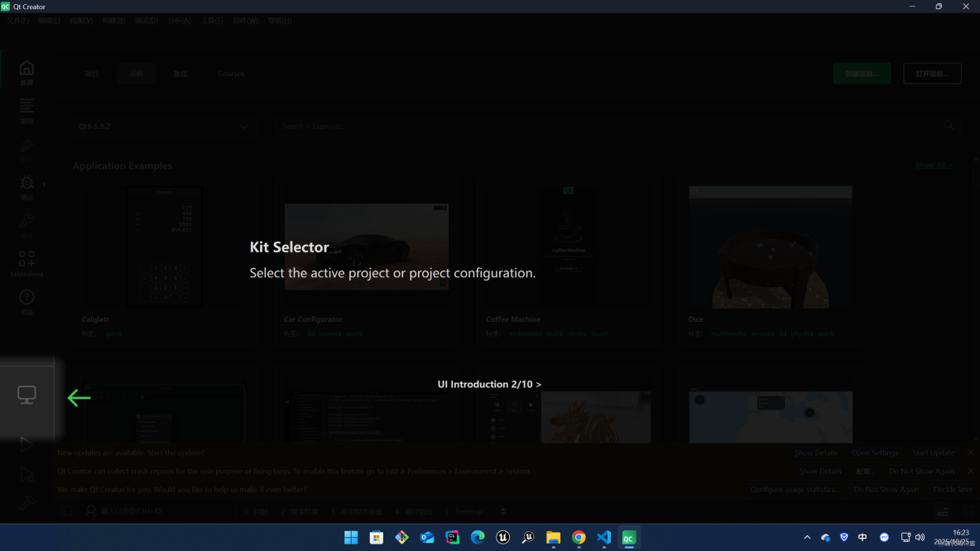Open Visual Studio Code from taskbar

tap(603, 537)
